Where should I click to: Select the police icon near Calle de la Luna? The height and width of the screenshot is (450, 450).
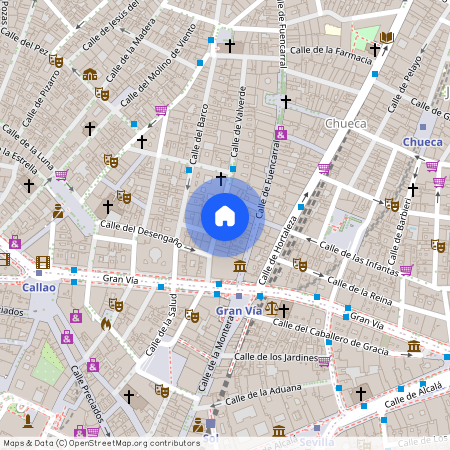[58, 211]
